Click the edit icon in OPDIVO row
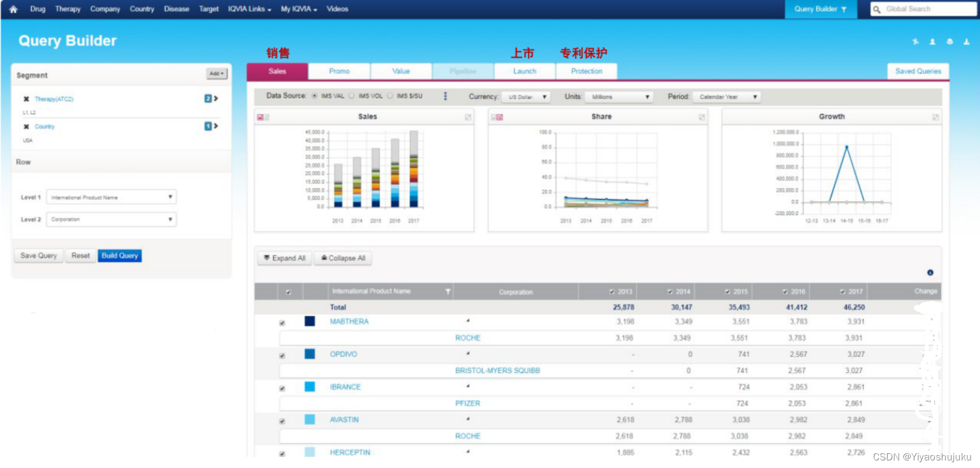Image resolution: width=980 pixels, height=468 pixels. pos(468,353)
